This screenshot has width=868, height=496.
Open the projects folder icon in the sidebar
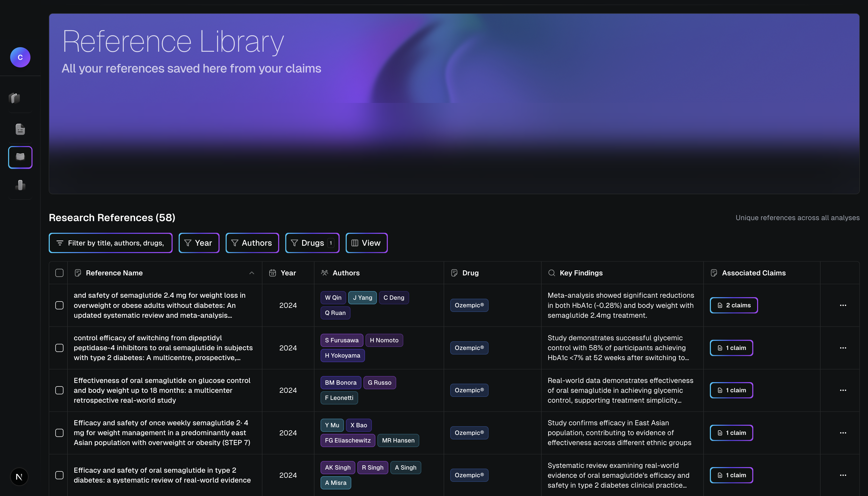(x=20, y=98)
